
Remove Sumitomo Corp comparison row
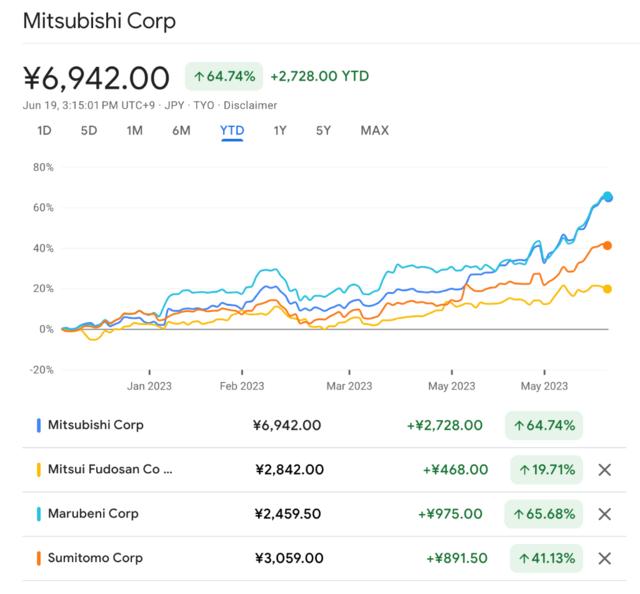pos(604,558)
